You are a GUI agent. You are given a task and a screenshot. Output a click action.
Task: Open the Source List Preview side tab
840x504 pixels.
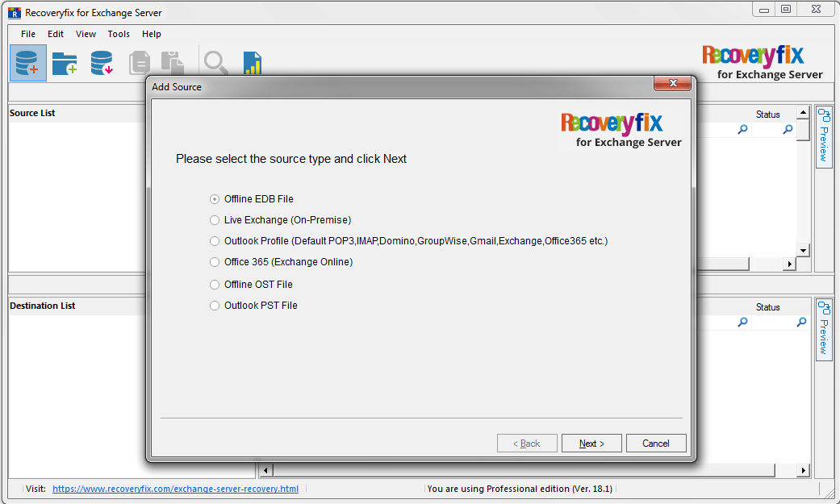click(824, 137)
